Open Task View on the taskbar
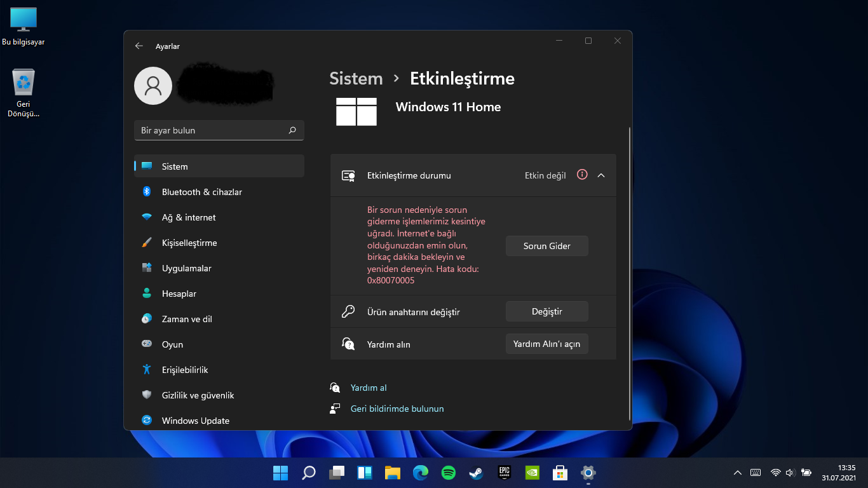Image resolution: width=868 pixels, height=488 pixels. coord(337,473)
